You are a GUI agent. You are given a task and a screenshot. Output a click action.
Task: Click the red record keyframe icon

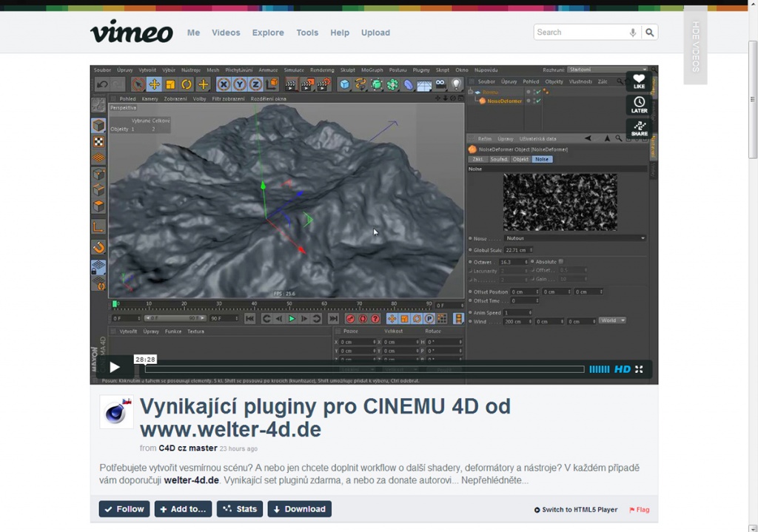(350, 318)
